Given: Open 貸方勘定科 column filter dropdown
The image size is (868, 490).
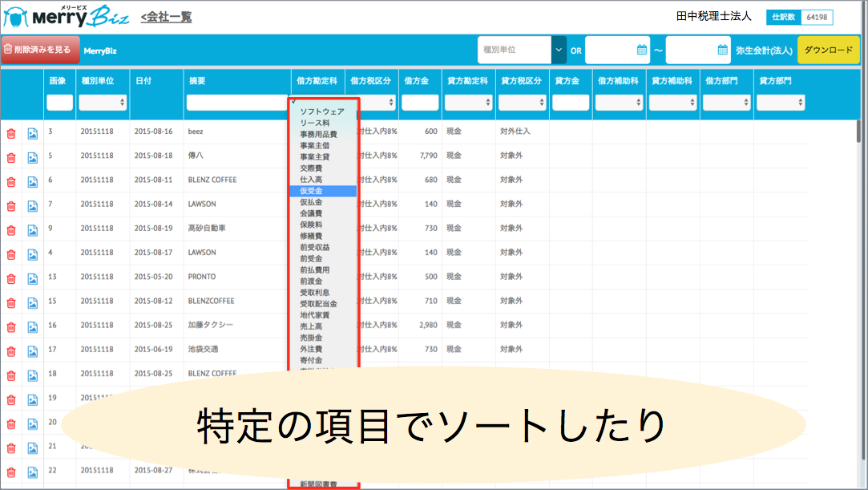Looking at the screenshot, I should coord(468,103).
